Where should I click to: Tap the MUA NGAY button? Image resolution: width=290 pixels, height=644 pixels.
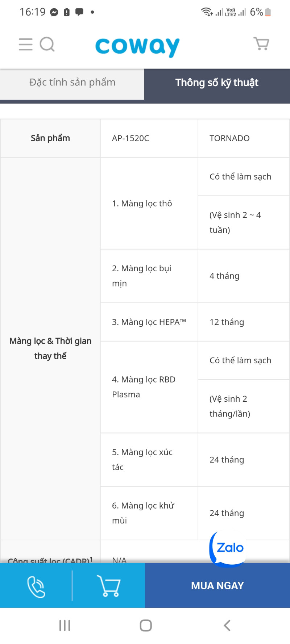pyautogui.click(x=217, y=586)
